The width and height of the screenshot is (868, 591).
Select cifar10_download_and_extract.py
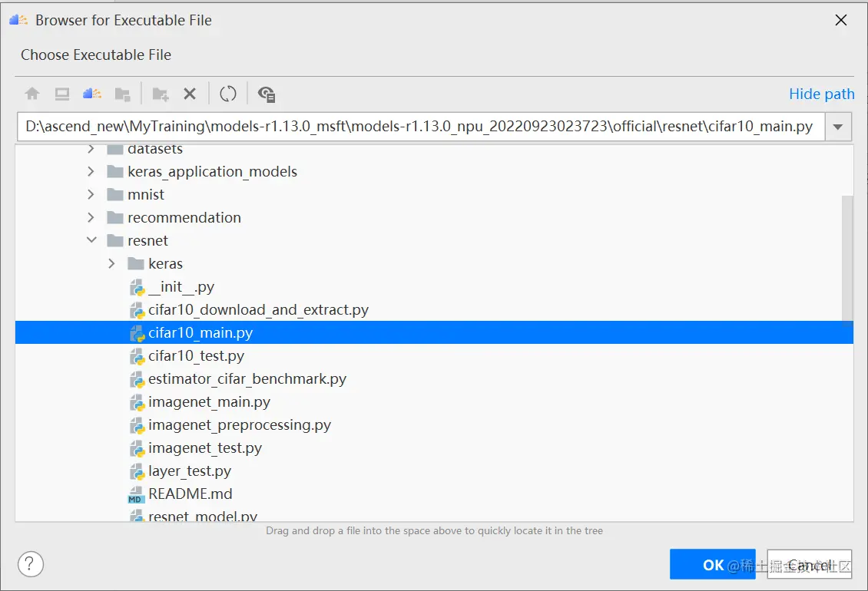coord(259,310)
